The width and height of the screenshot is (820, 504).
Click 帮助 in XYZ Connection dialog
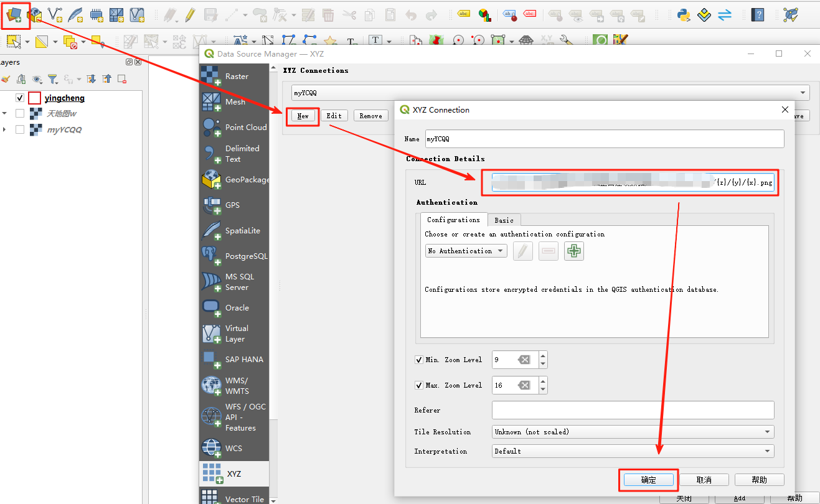[760, 480]
